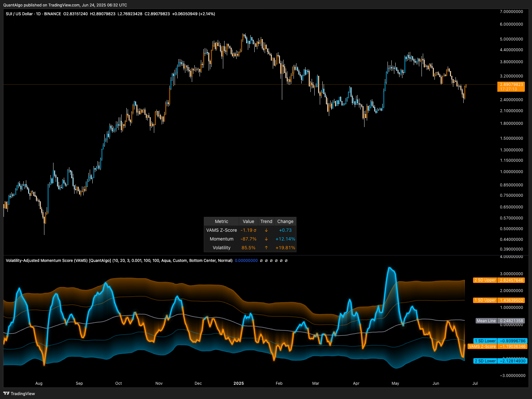532x399 pixels.
Task: Click the Jul label on time axis
Action: click(475, 383)
